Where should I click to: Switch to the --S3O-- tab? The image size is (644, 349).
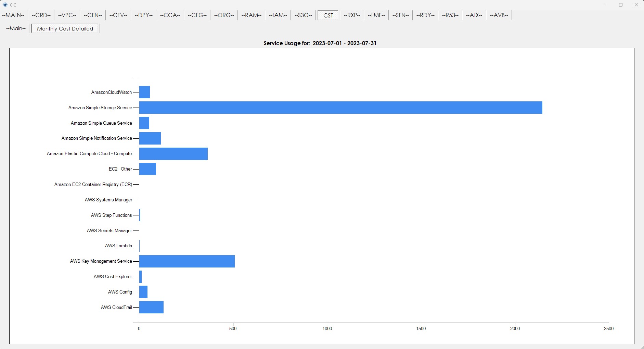303,15
